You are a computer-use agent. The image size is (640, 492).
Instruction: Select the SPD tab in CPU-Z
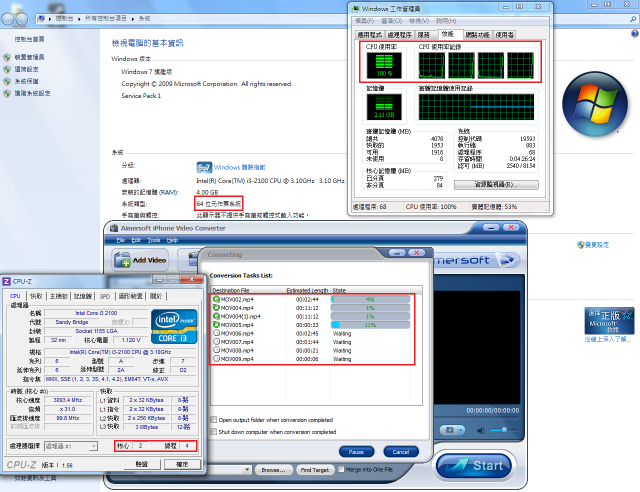coord(105,296)
